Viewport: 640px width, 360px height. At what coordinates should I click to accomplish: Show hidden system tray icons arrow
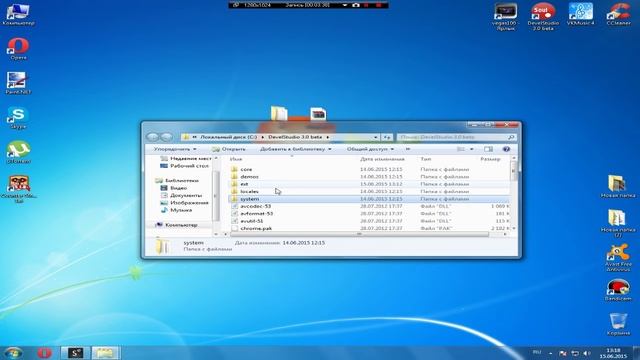[x=550, y=353]
